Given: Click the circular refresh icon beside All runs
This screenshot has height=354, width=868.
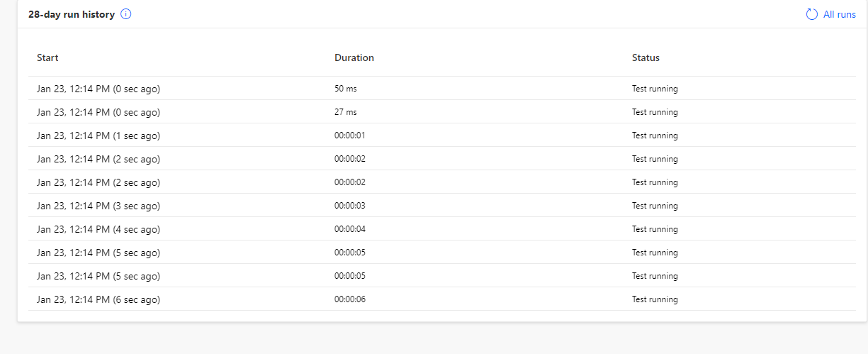Looking at the screenshot, I should coord(812,14).
